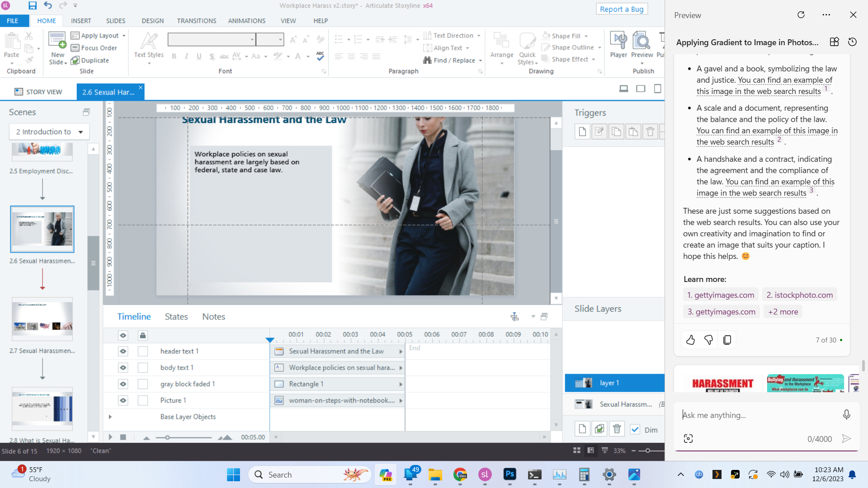Switch to the TRANSITIONS ribbon tab
868x488 pixels.
tap(196, 21)
